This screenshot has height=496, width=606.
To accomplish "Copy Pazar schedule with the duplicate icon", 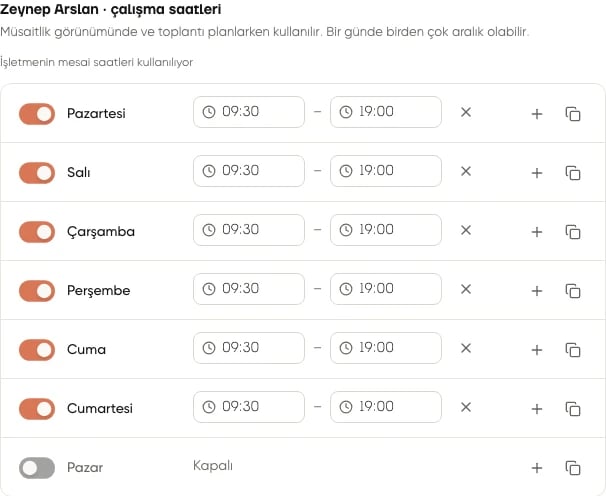I will (x=573, y=468).
